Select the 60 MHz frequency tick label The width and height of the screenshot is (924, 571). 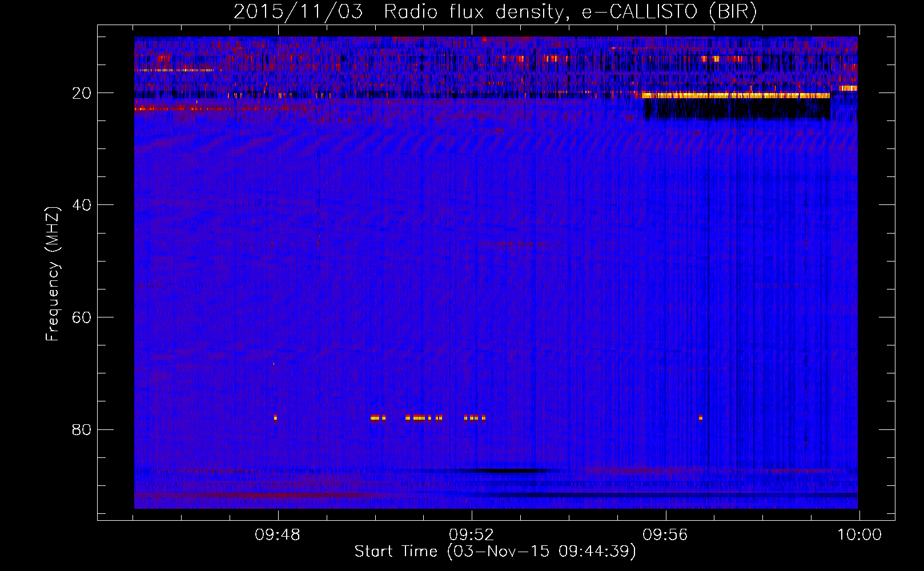pos(82,317)
